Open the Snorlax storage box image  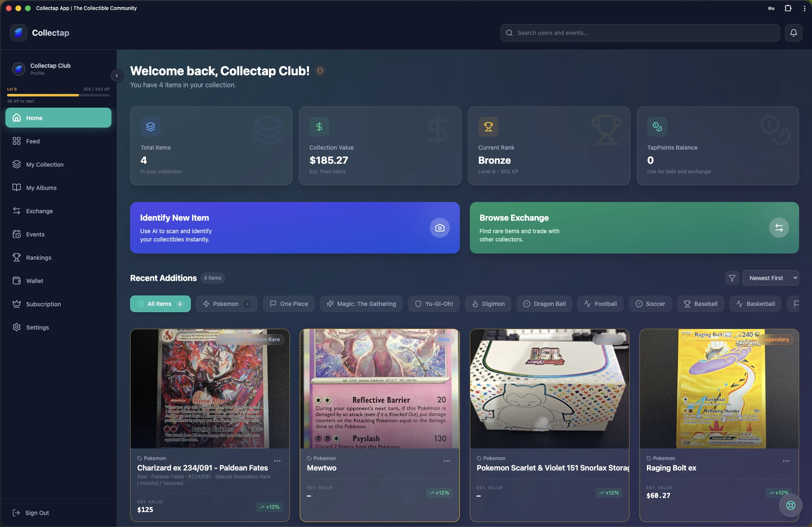(x=549, y=389)
